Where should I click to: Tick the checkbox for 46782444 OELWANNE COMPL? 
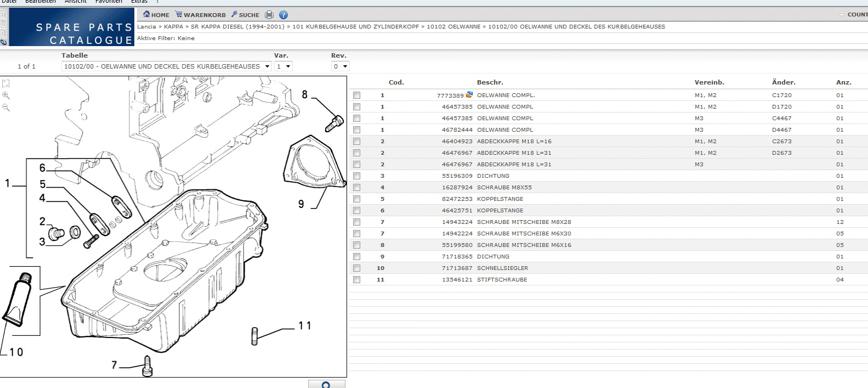pyautogui.click(x=357, y=130)
